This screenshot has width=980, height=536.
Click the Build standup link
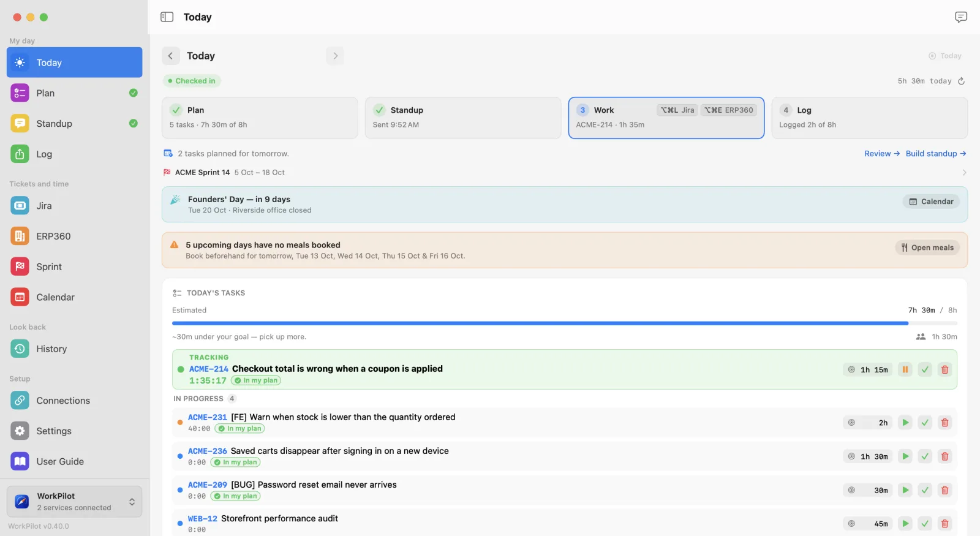coord(936,154)
